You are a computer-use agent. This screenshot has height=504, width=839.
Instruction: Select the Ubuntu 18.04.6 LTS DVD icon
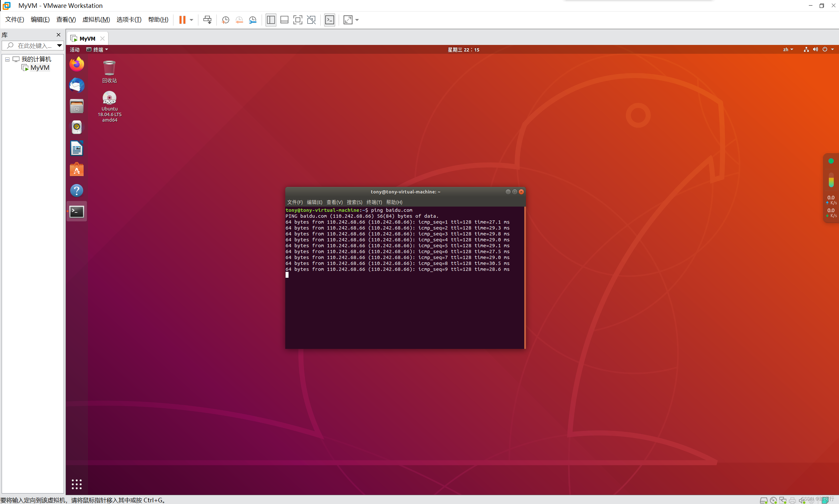[109, 107]
